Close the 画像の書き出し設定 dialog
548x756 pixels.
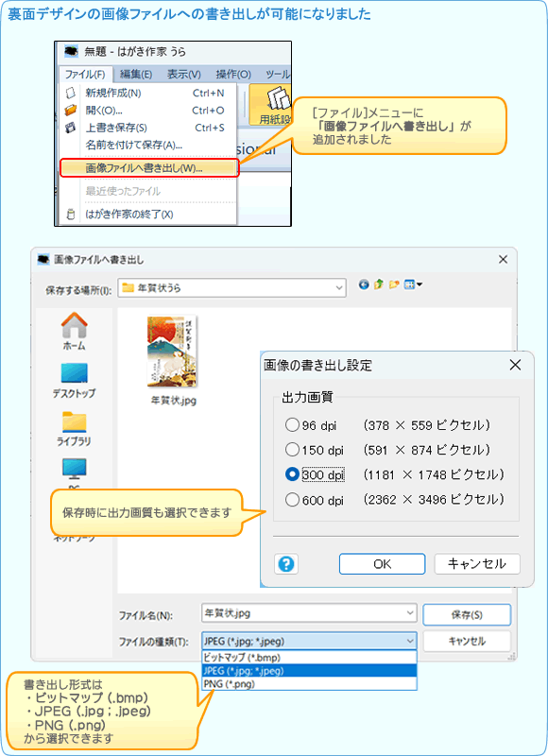(515, 365)
